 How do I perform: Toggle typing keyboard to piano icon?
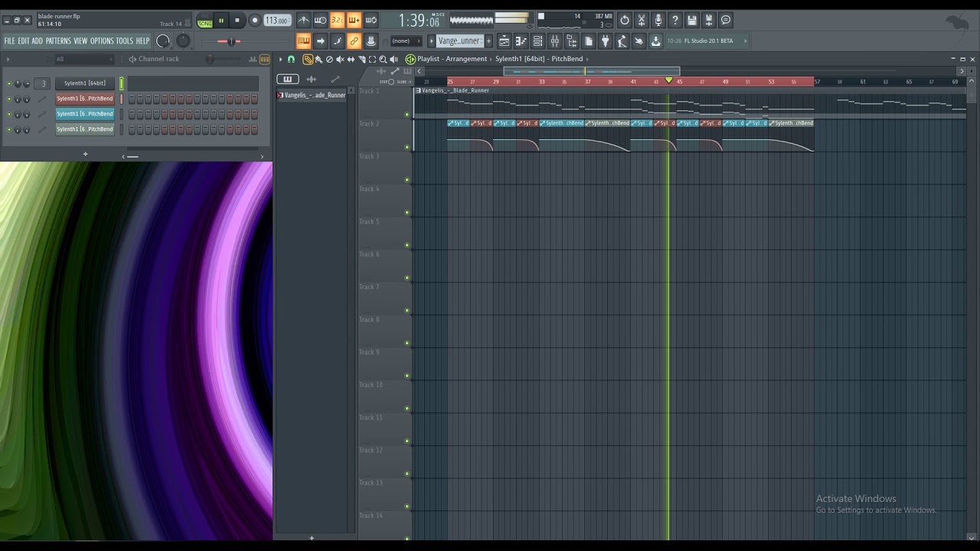click(303, 41)
